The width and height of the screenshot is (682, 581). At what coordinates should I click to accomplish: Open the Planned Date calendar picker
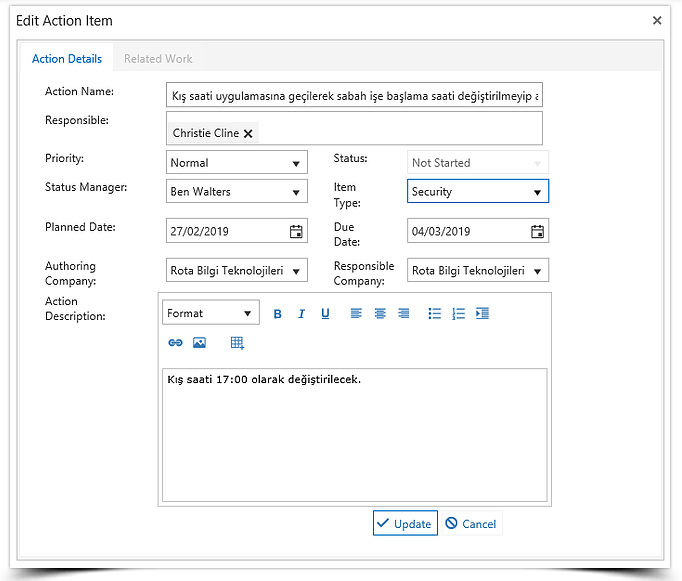[296, 232]
